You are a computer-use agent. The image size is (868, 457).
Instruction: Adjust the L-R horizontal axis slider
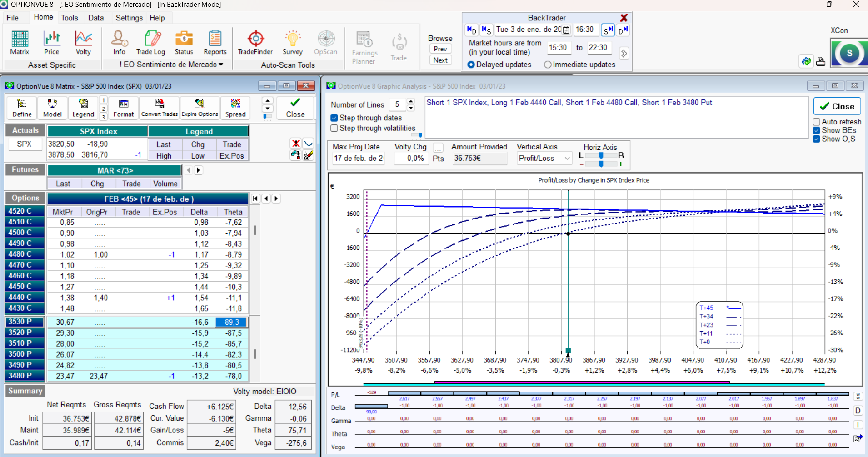tap(601, 155)
